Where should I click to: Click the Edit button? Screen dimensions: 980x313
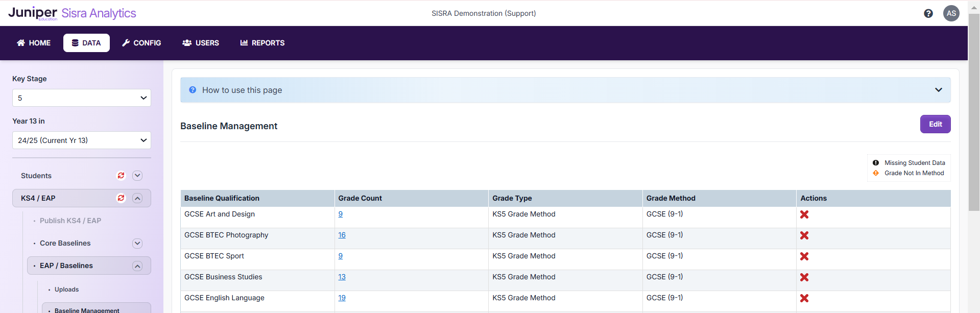pyautogui.click(x=935, y=124)
